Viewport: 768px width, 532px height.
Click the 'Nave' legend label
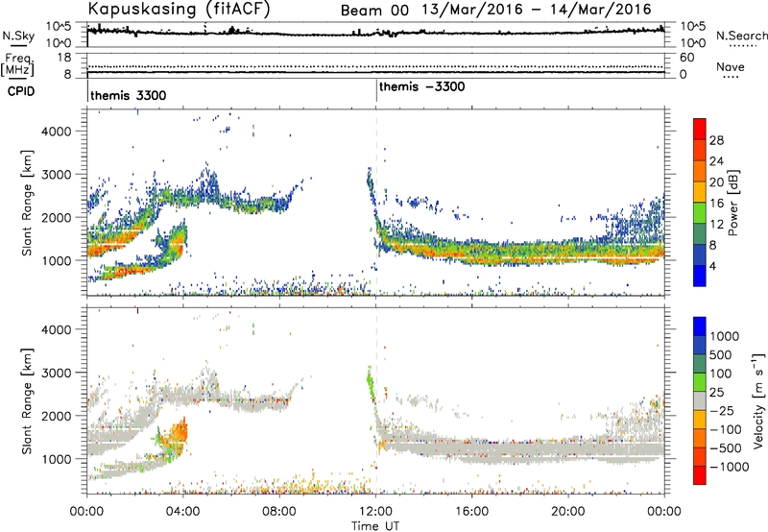pos(731,67)
